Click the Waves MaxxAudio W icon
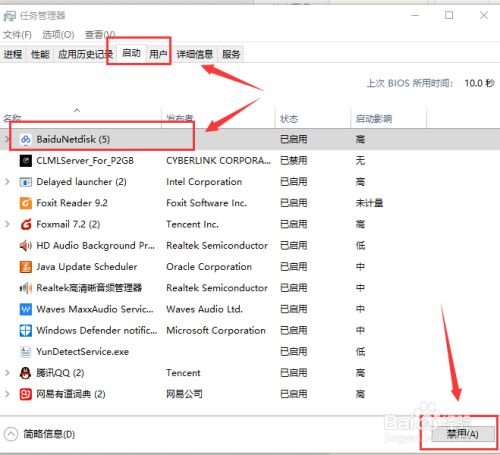Screen dimensions: 500x455 [26, 309]
